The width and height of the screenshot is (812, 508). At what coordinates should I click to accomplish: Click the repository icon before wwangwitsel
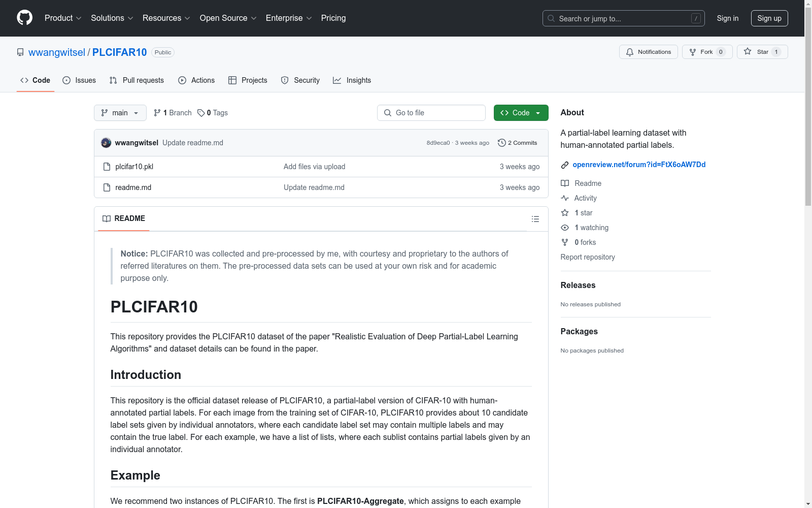coord(20,52)
